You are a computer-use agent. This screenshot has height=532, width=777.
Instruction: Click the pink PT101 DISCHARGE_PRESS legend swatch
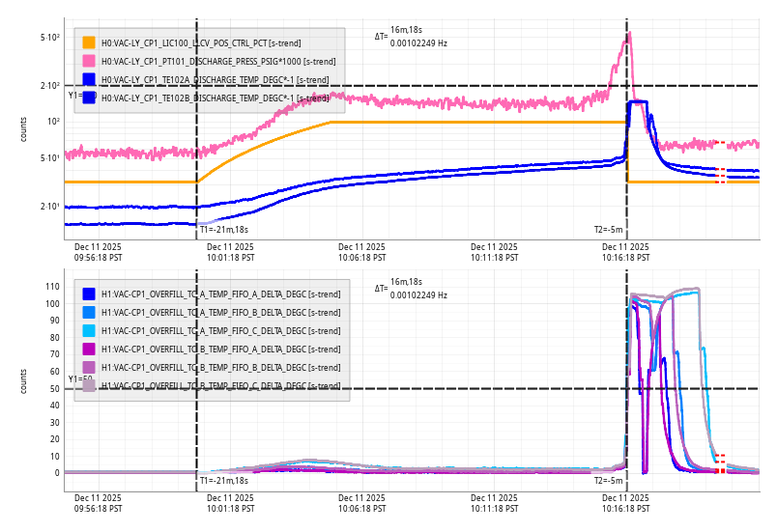89,61
